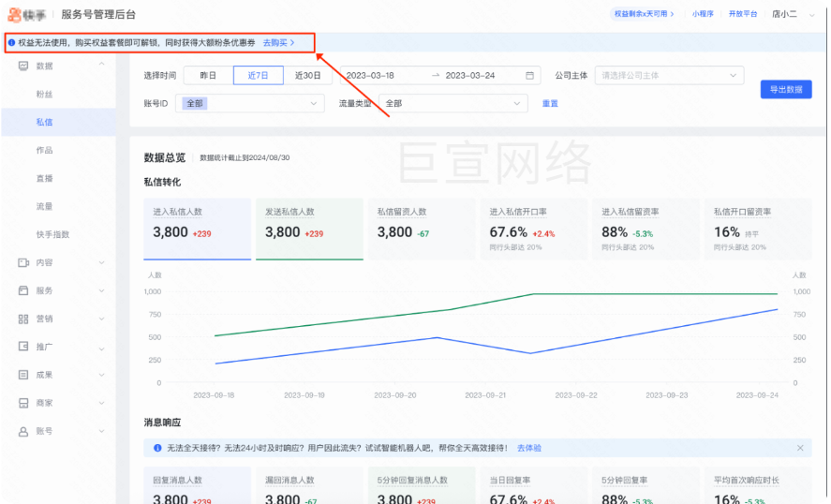This screenshot has width=831, height=504.
Task: Toggle the 进入私信人数 metric card
Action: point(197,229)
